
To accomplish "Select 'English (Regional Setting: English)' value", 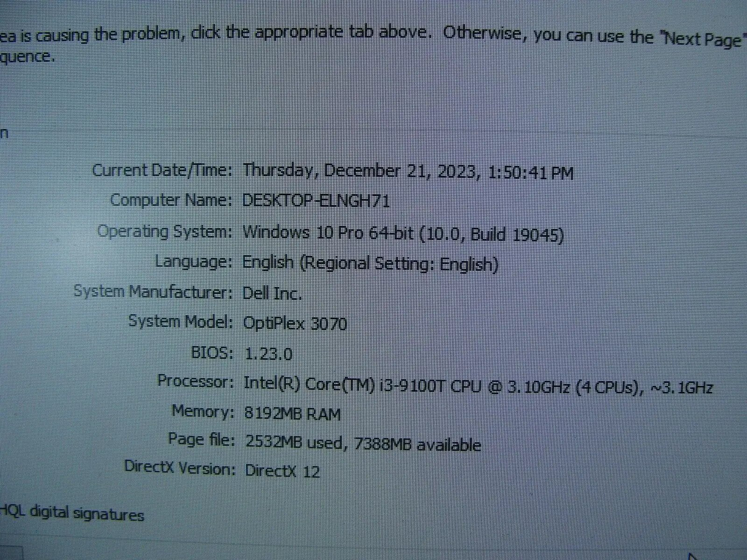I will pos(370,264).
